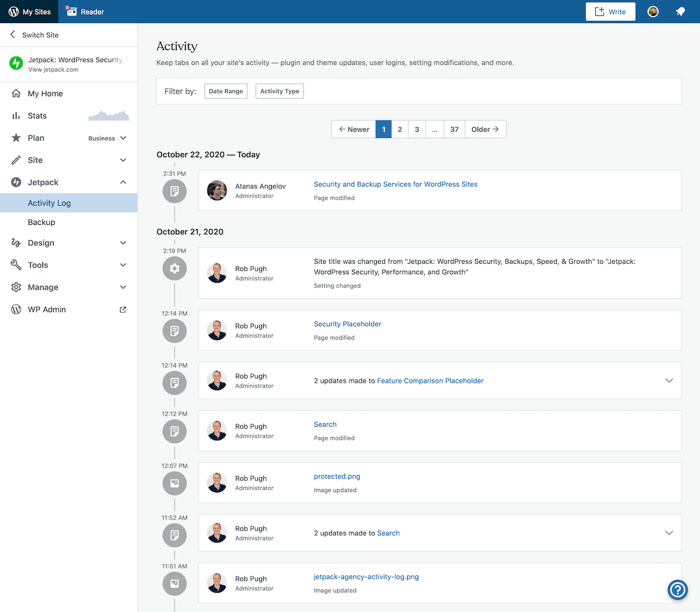Click the 11:52 AM Search updates timeline icon

(174, 535)
